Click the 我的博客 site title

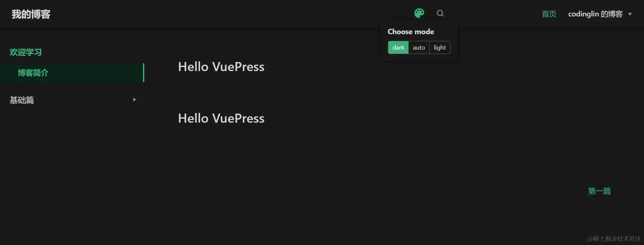(31, 14)
